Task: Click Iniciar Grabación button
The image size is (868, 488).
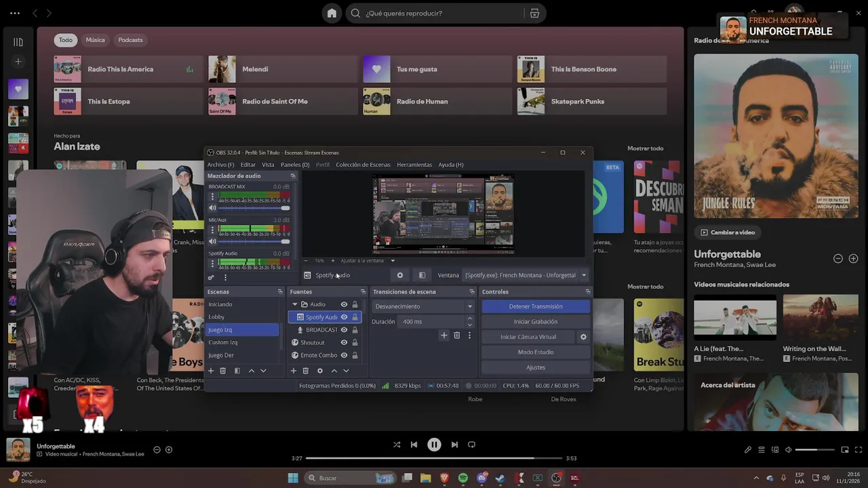Action: [536, 321]
